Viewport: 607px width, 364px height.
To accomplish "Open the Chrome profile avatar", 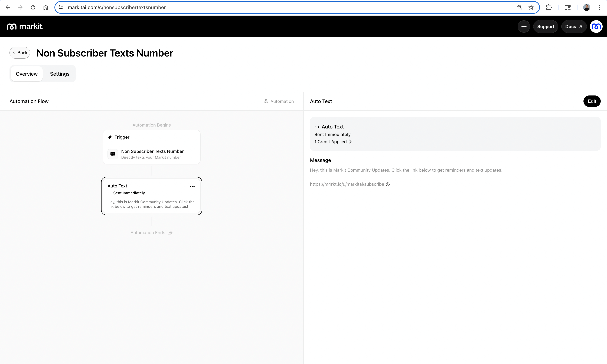I will click(587, 7).
